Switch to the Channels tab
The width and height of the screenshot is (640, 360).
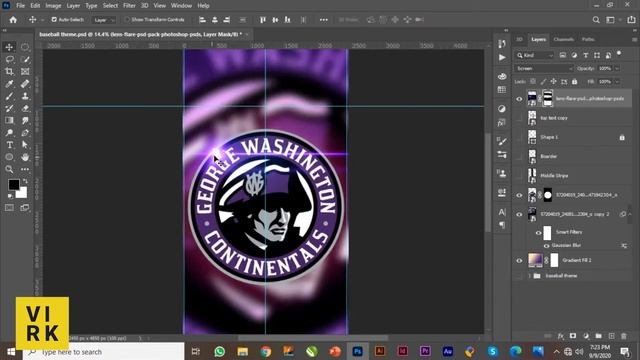[x=564, y=40]
